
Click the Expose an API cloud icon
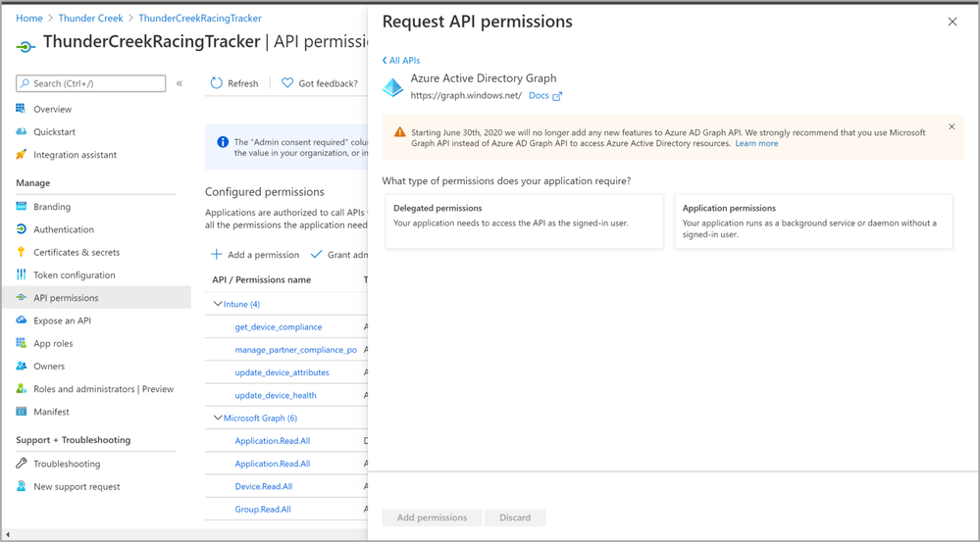coord(21,320)
